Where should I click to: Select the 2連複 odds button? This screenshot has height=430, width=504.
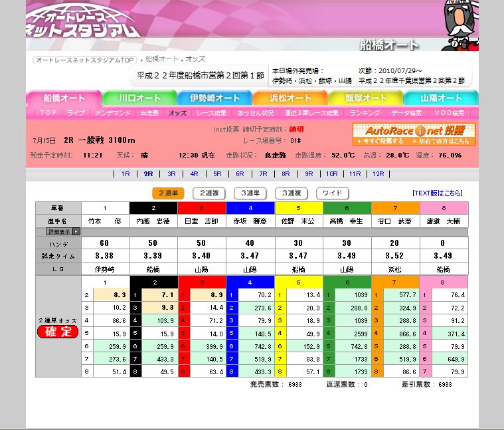[x=209, y=193]
